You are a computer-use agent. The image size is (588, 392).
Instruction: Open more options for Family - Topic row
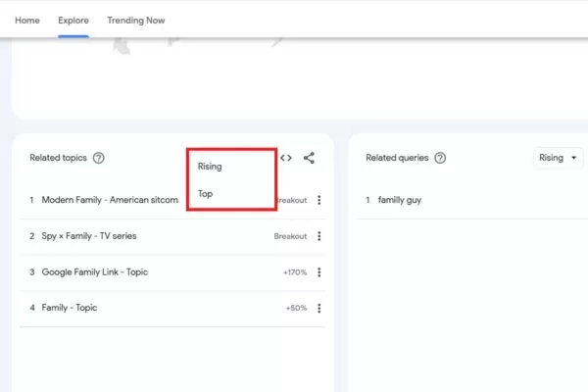click(319, 308)
